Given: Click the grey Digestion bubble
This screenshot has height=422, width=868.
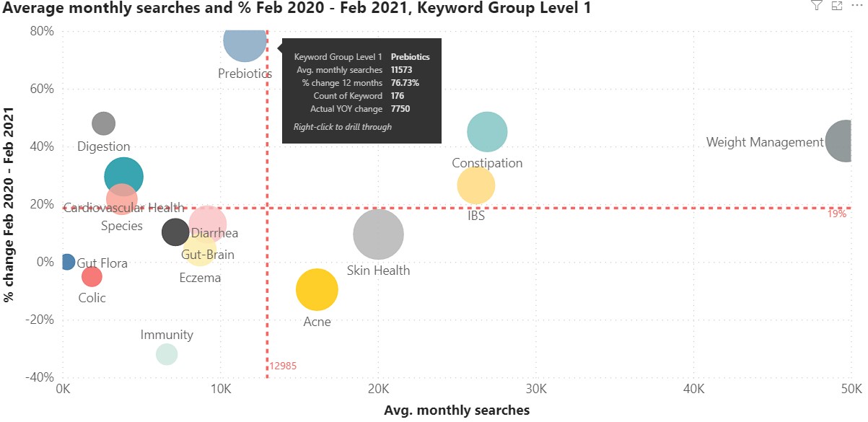Looking at the screenshot, I should (104, 123).
